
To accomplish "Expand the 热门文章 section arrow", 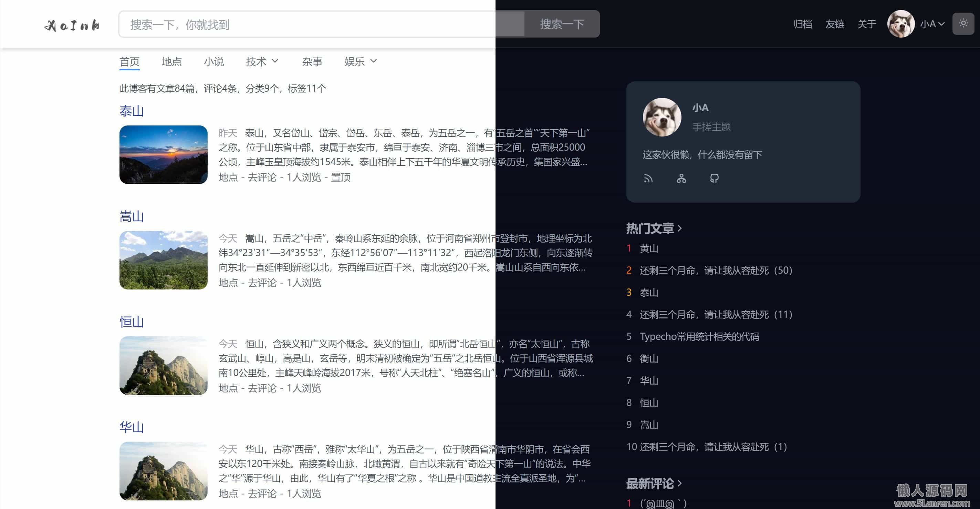I will tap(680, 228).
